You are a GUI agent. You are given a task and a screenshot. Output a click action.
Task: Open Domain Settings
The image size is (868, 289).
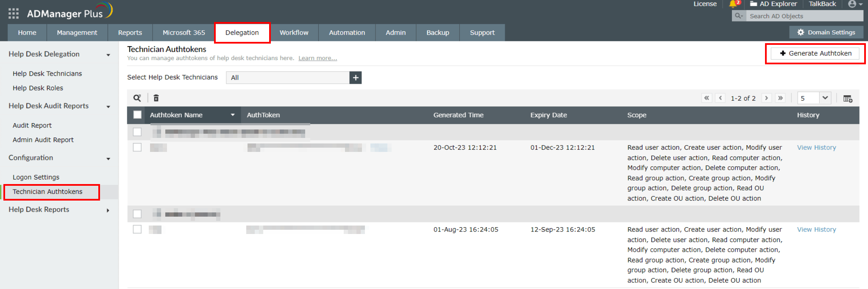[826, 32]
